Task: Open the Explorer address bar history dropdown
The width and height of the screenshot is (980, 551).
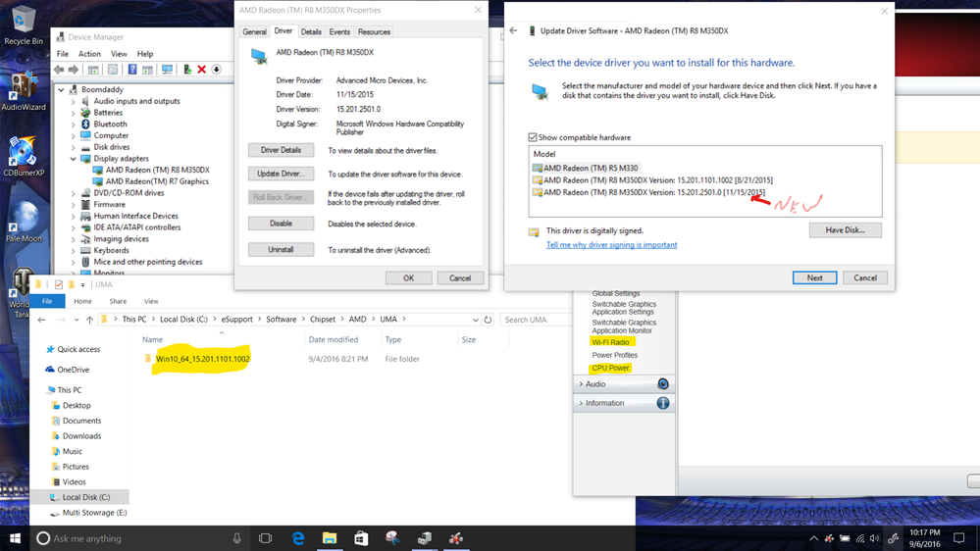Action: coord(475,320)
